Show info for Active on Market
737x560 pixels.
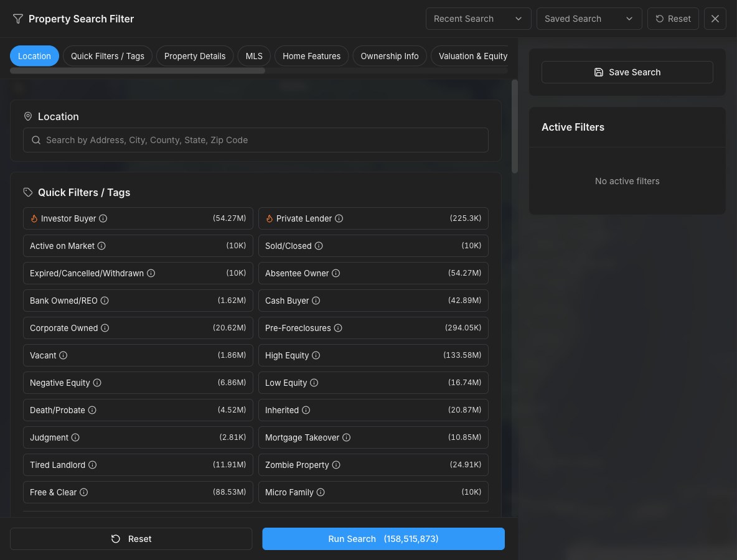point(101,246)
